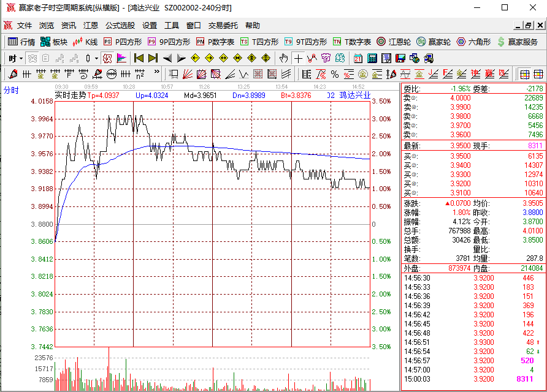Open the 公式选股 menu

pos(120,26)
